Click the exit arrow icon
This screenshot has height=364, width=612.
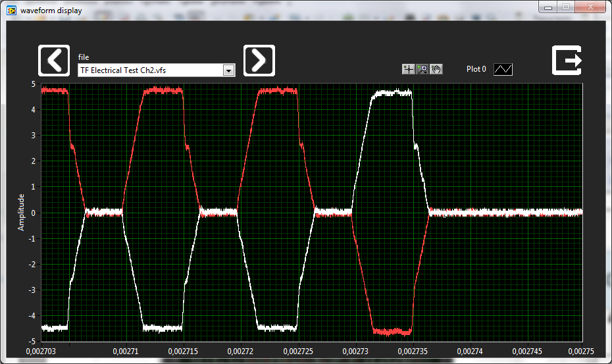567,61
